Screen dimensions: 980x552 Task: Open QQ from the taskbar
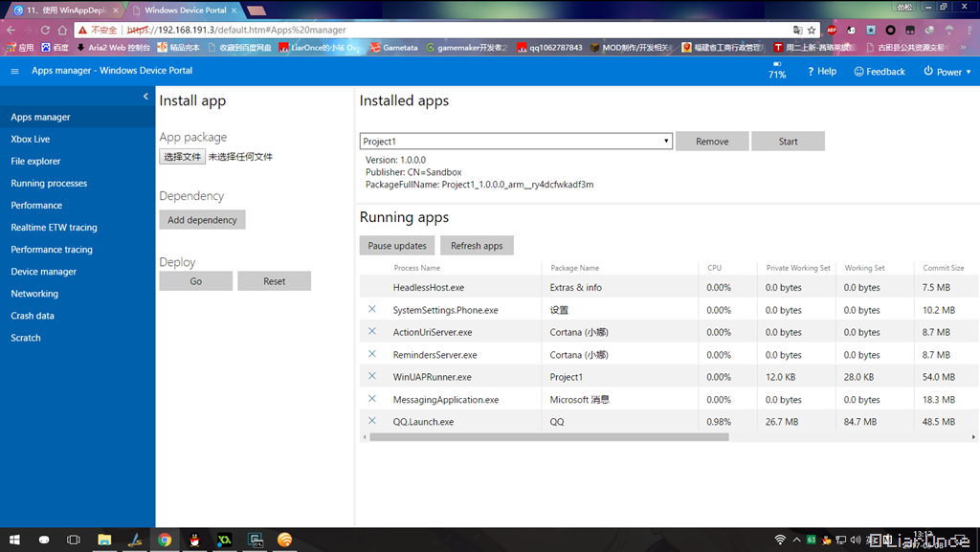pyautogui.click(x=194, y=540)
